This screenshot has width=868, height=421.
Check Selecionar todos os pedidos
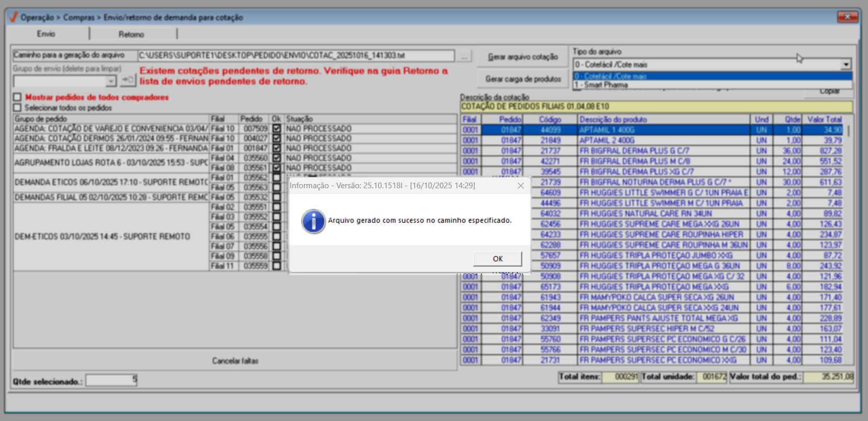18,108
